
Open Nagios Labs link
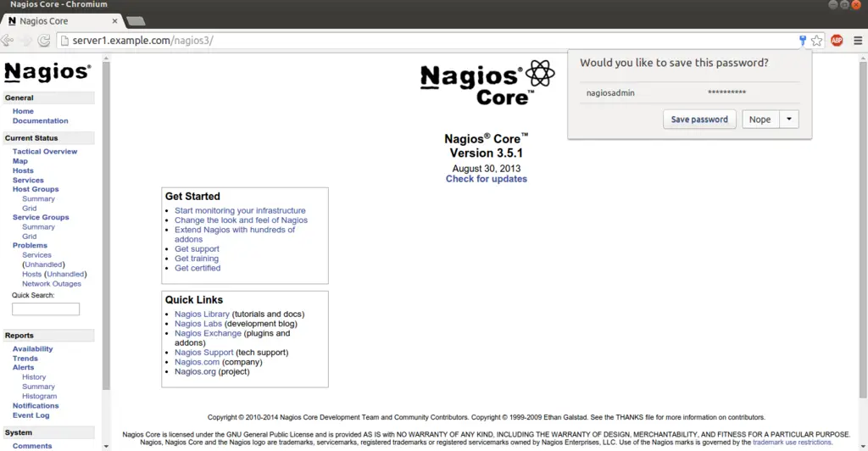(x=198, y=324)
